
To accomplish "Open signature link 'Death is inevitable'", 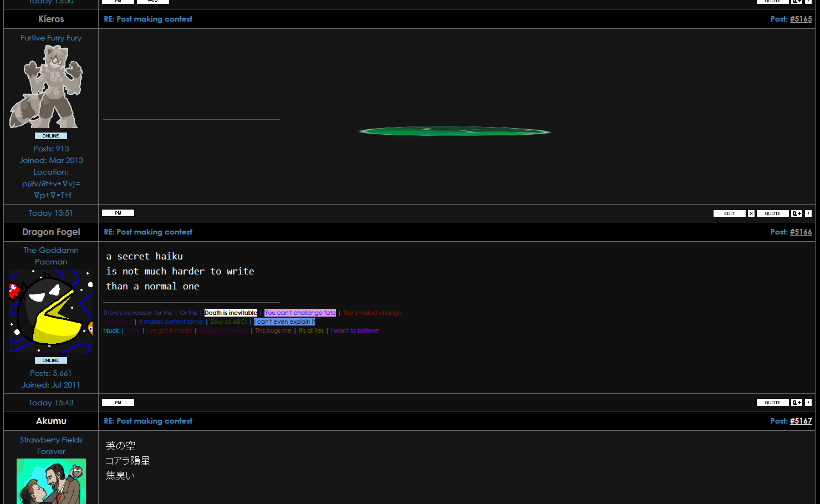I will (231, 313).
